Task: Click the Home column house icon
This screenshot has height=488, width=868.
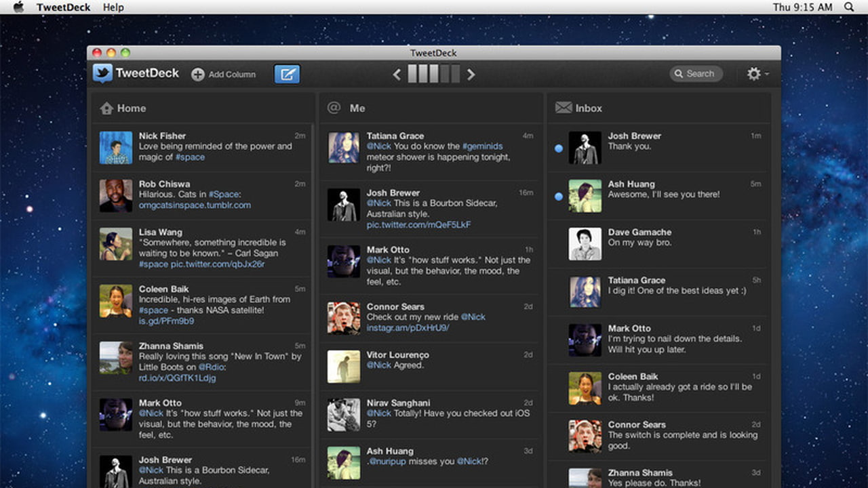Action: point(106,108)
